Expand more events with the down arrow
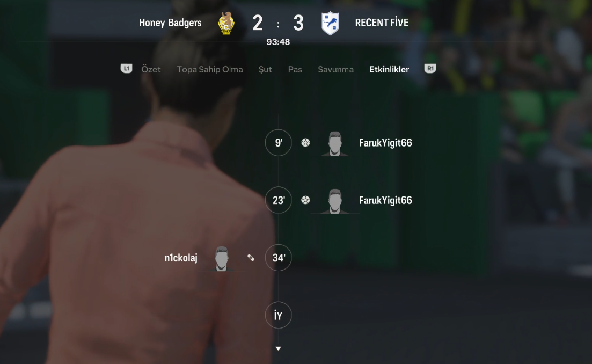This screenshot has width=592, height=364. 278,348
